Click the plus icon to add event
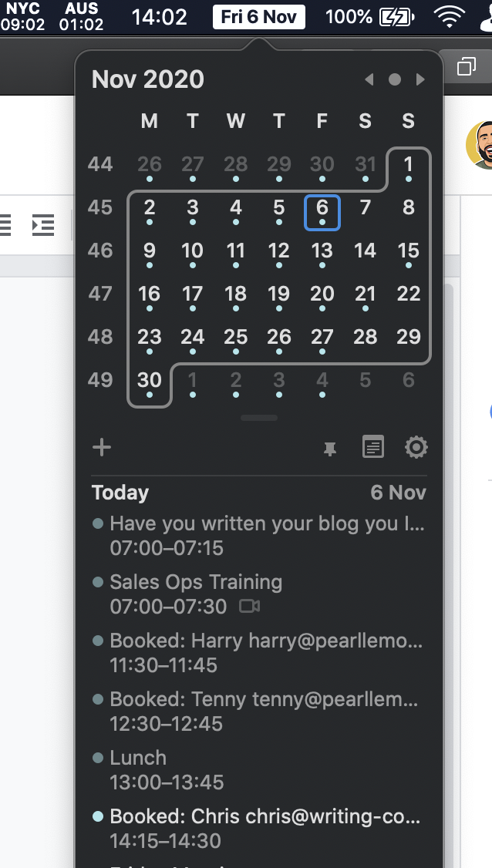492x868 pixels. pos(102,447)
